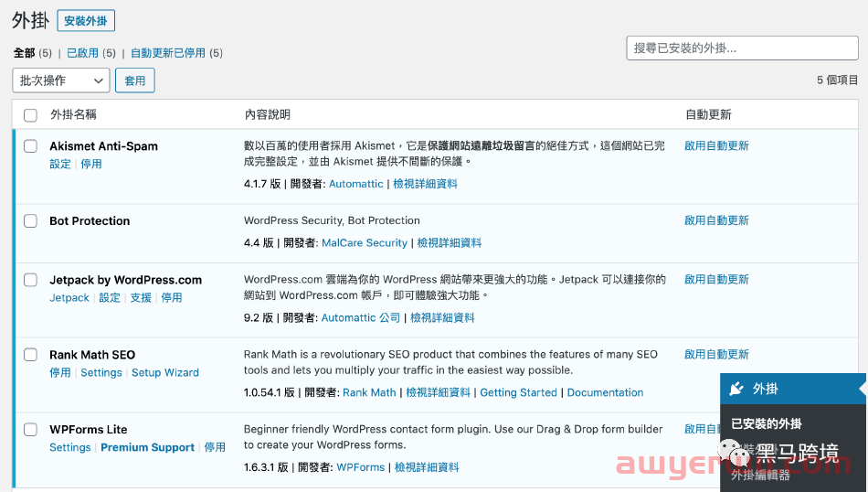
Task: Open WPForms Premium Support link
Action: [x=147, y=447]
